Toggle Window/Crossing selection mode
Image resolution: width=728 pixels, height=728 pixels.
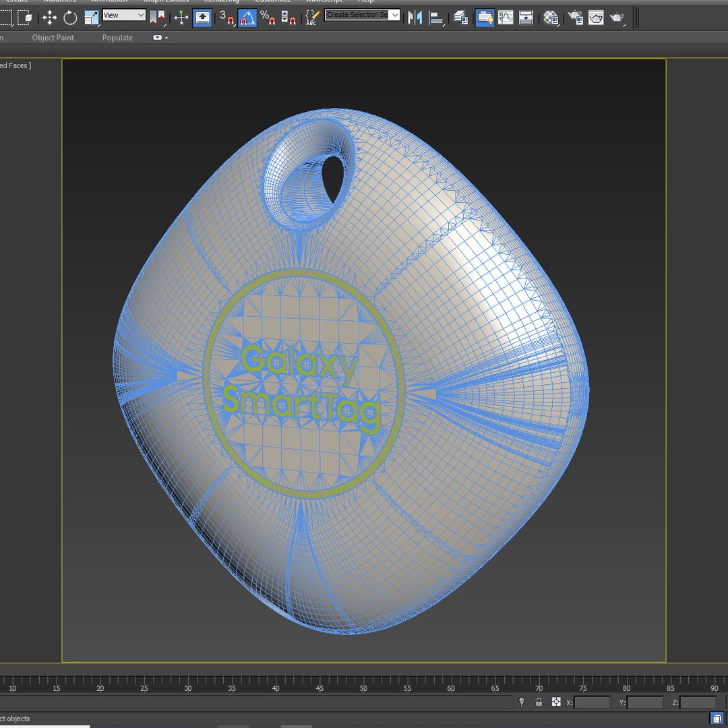24,18
